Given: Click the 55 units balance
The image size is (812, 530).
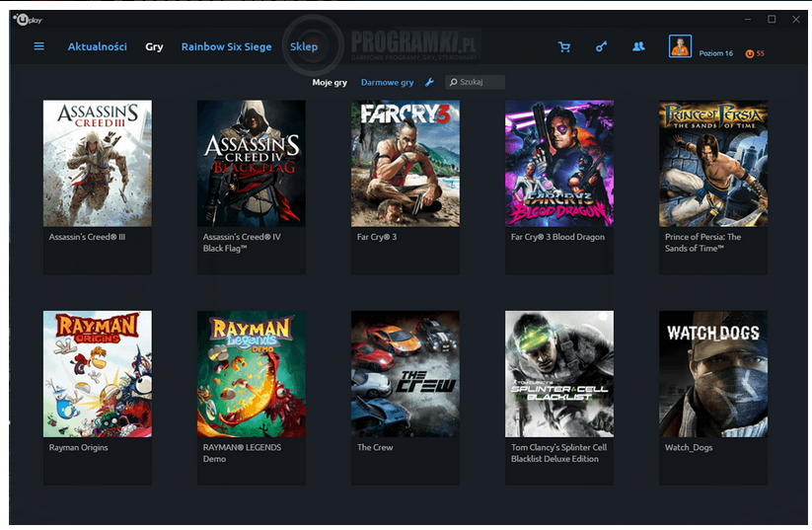Looking at the screenshot, I should coord(760,53).
